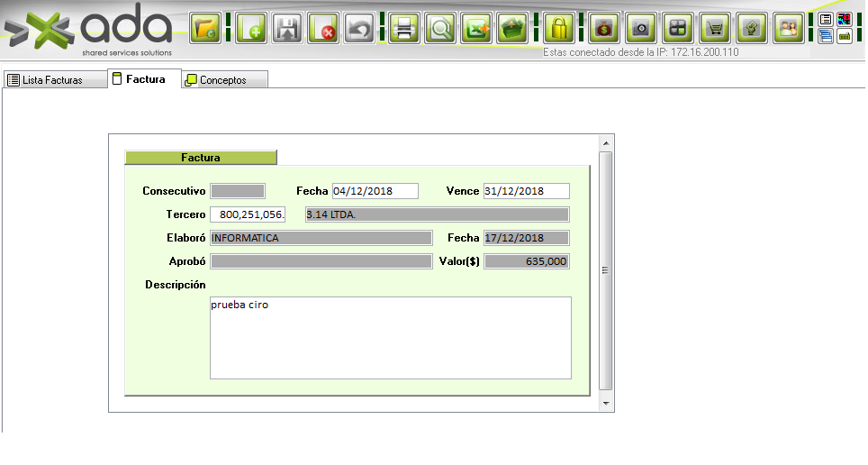The image size is (868, 465).
Task: Click the small list view icon
Action: click(826, 20)
